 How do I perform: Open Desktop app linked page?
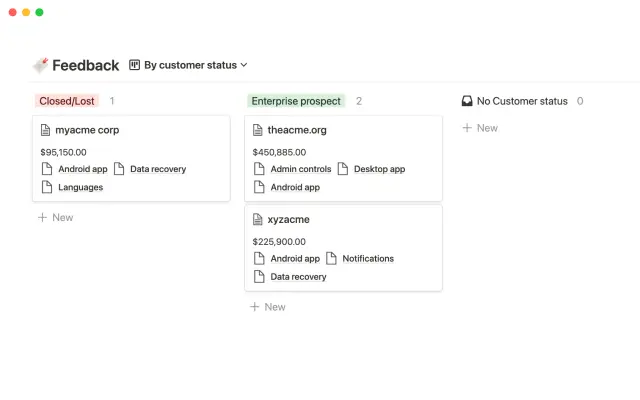tap(379, 169)
